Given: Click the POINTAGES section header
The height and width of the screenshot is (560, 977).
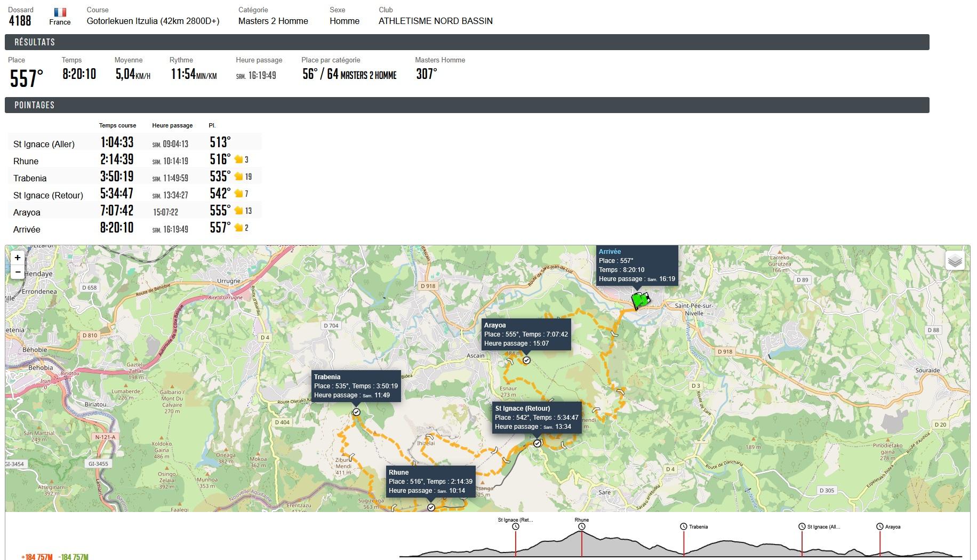Looking at the screenshot, I should point(467,105).
